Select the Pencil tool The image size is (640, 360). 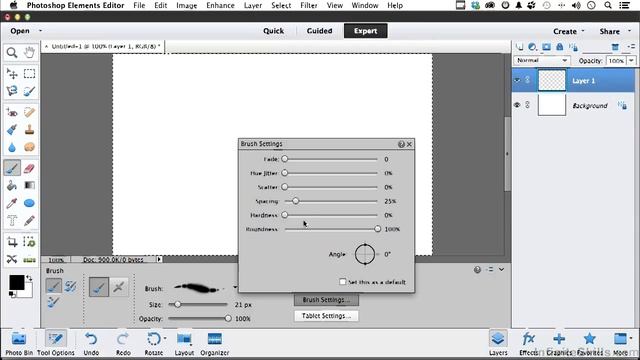[x=29, y=220]
